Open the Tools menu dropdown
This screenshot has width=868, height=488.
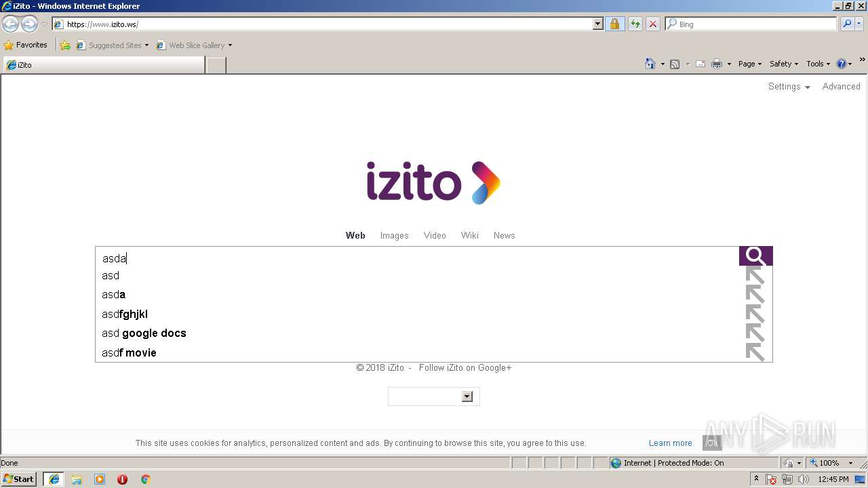818,64
